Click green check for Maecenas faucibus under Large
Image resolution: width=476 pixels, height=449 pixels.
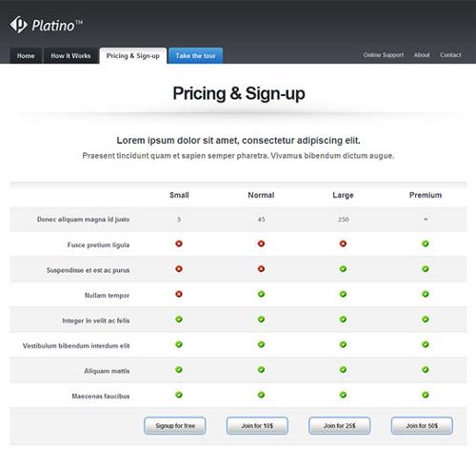(343, 395)
